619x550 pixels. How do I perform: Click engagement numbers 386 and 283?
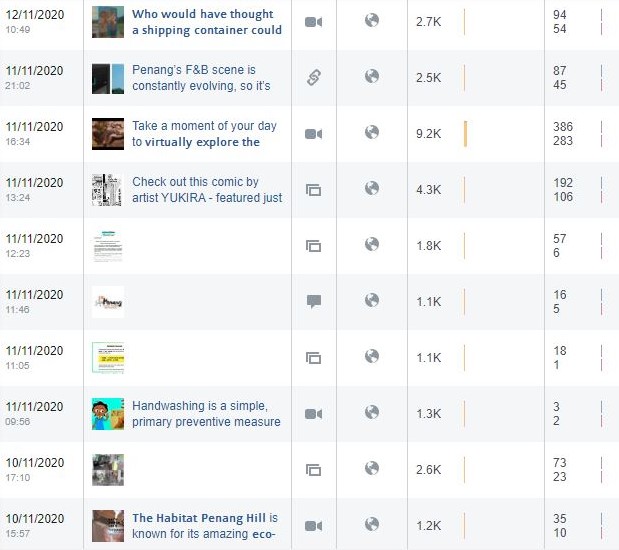pos(563,134)
